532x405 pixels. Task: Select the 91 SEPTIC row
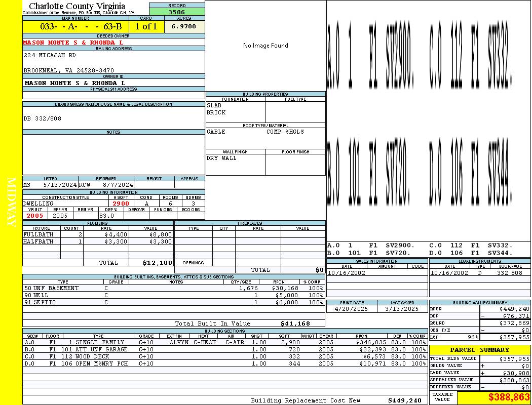coord(174,302)
